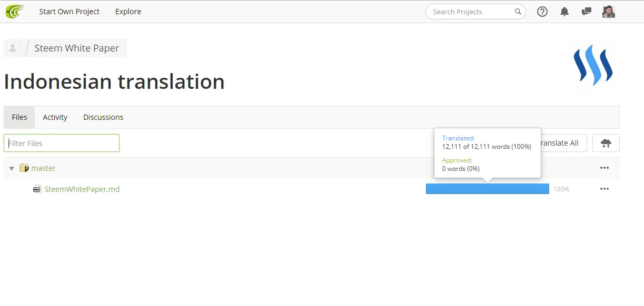
Task: Focus the Filter Files input
Action: (x=62, y=143)
